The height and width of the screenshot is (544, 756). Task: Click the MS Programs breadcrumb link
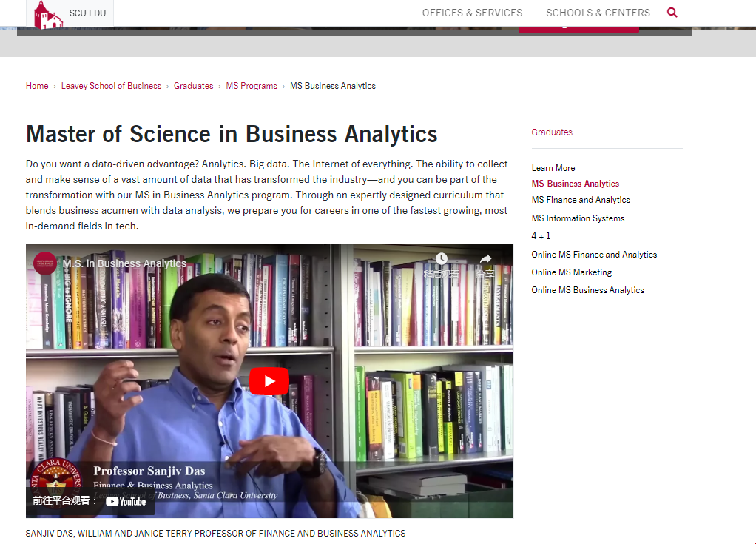(252, 86)
